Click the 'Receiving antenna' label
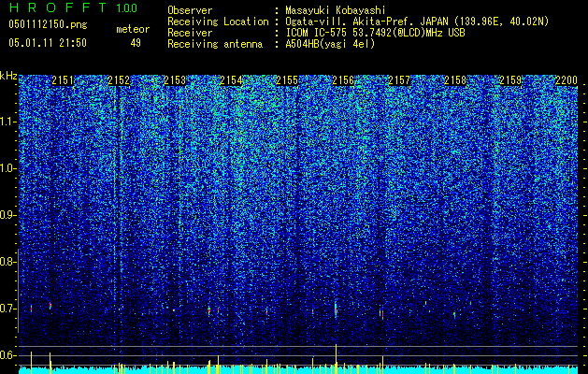 (x=215, y=44)
